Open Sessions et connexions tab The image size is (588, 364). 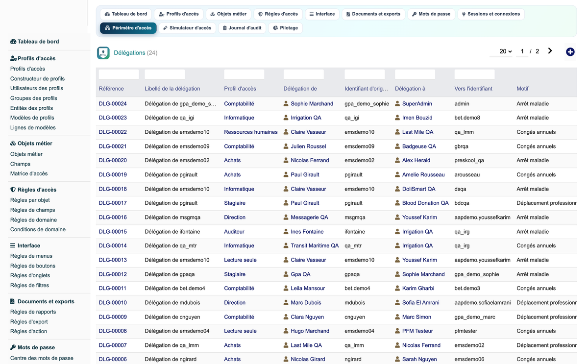490,14
